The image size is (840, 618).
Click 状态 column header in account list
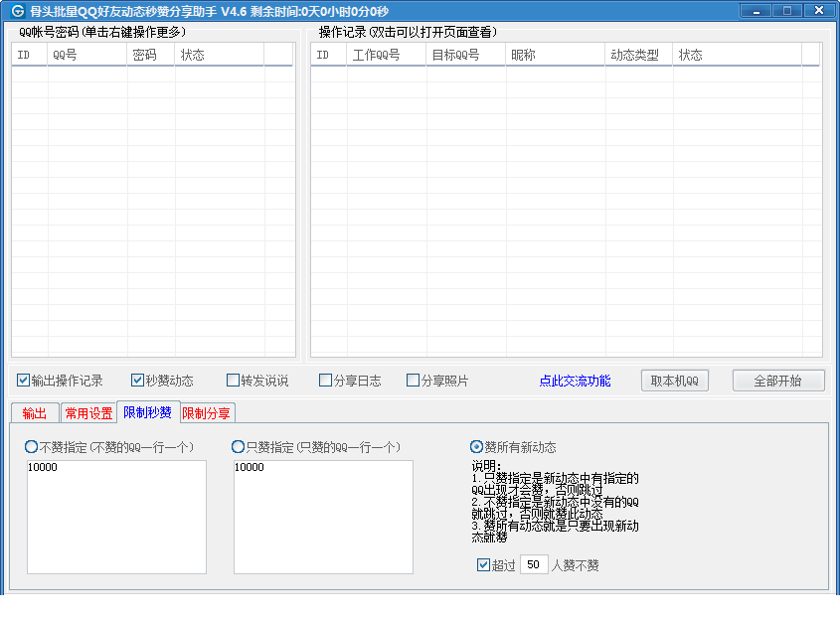click(x=219, y=55)
